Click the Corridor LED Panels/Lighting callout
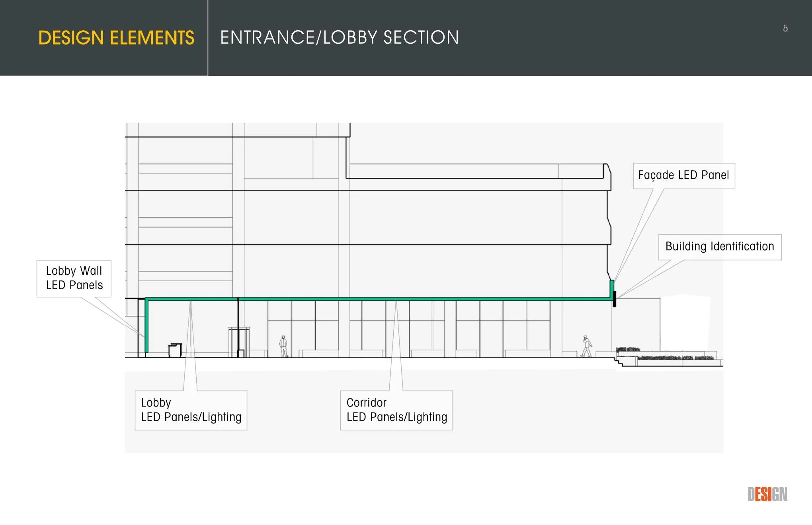The width and height of the screenshot is (812, 525). 396,410
